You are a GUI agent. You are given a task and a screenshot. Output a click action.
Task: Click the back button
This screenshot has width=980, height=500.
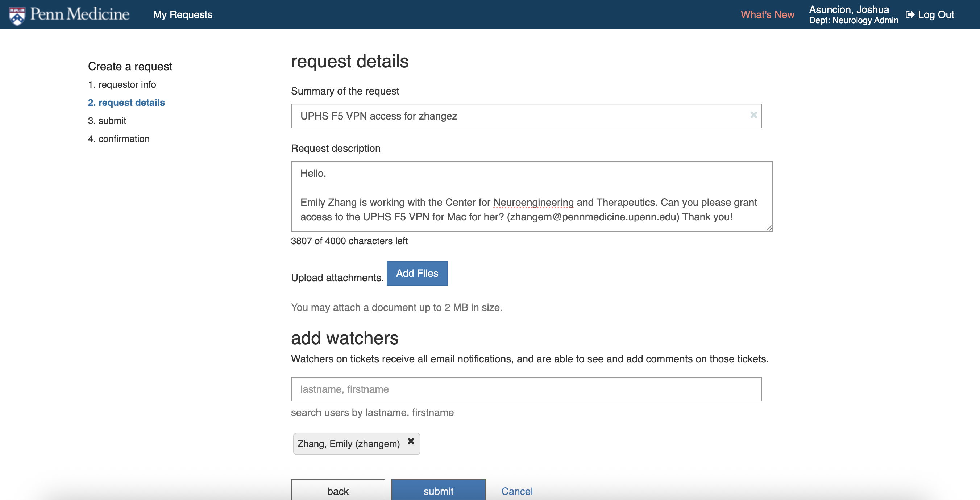(x=338, y=490)
